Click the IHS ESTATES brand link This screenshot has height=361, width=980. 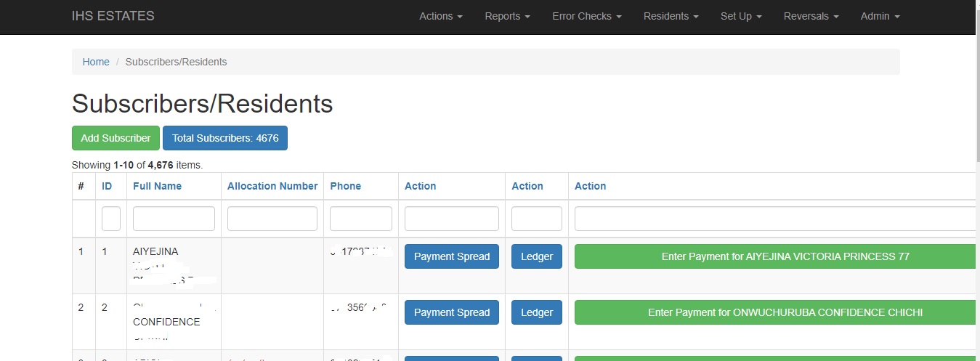point(113,16)
